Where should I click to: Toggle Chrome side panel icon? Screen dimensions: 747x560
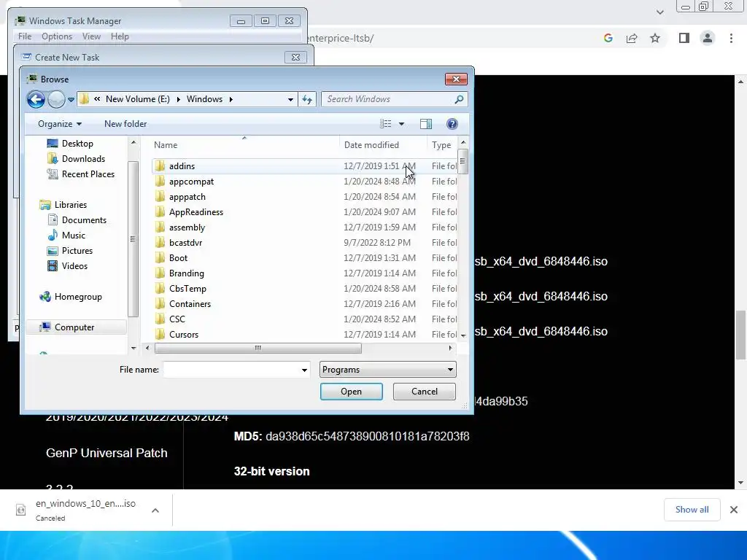684,38
